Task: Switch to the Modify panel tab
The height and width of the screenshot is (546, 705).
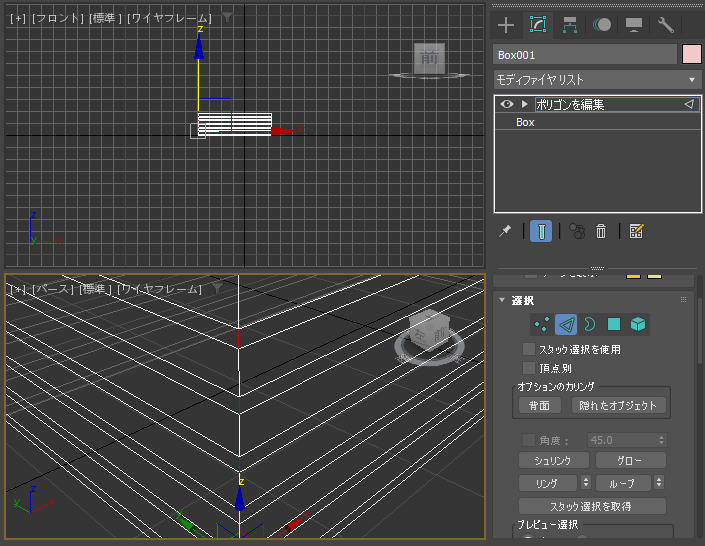Action: [538, 25]
